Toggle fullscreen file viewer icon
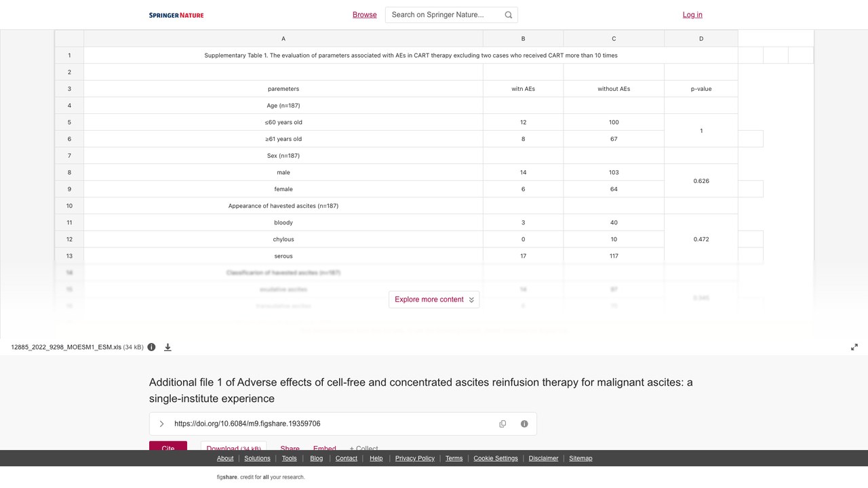This screenshot has height=488, width=868. coord(854,347)
